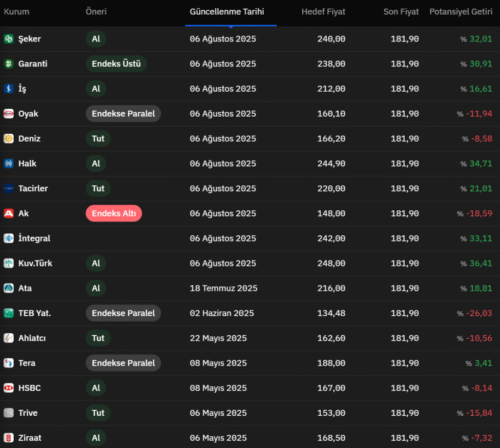
Task: Click the Trive logo icon
Action: [9, 413]
